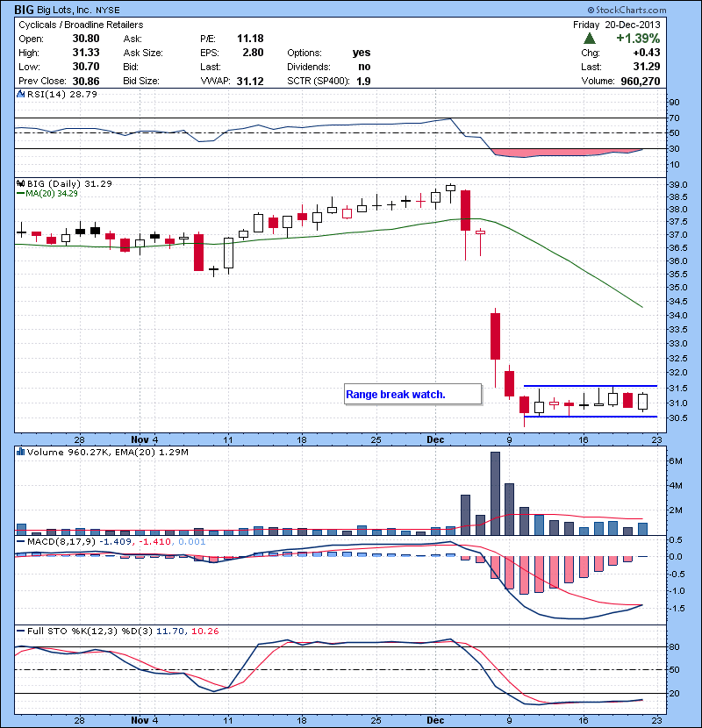Click the 90 label on RSI axis
702x728 pixels.
[x=674, y=102]
